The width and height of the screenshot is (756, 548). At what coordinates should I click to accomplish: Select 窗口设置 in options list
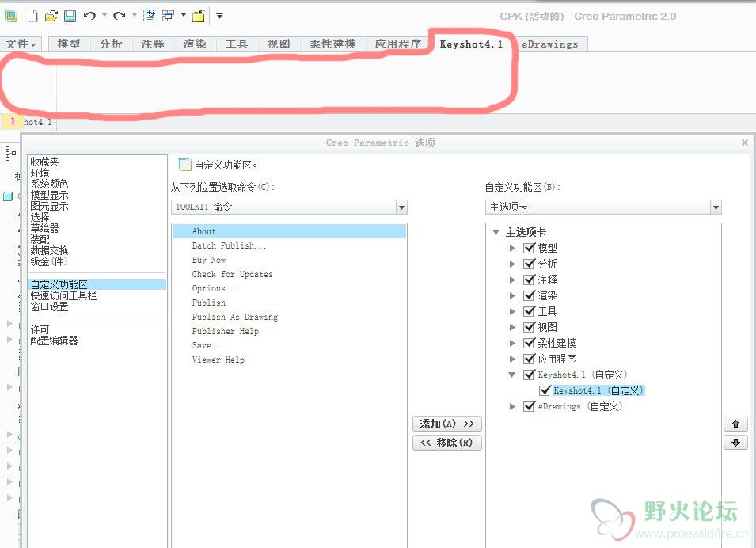(49, 306)
